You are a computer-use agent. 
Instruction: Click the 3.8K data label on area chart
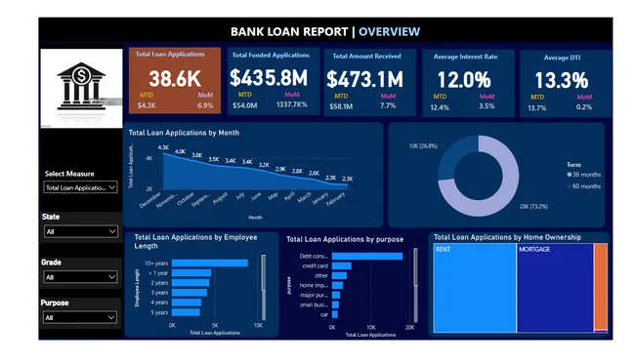[x=196, y=155]
